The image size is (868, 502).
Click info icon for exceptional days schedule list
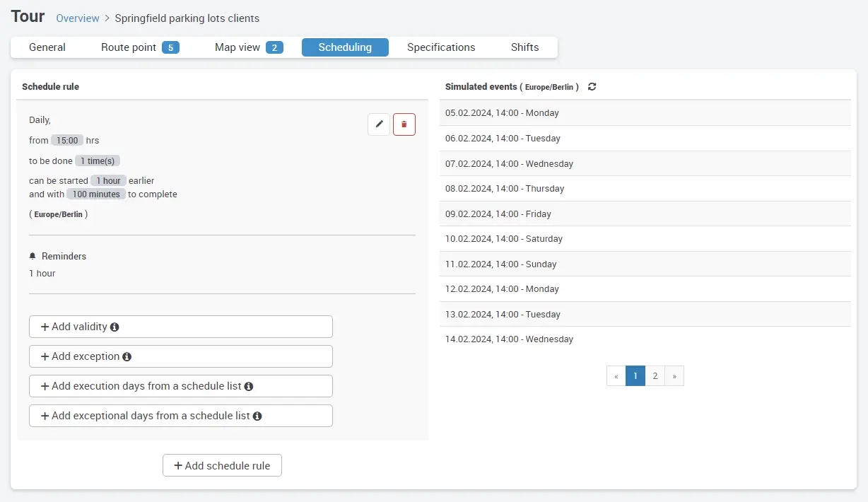[x=258, y=416]
